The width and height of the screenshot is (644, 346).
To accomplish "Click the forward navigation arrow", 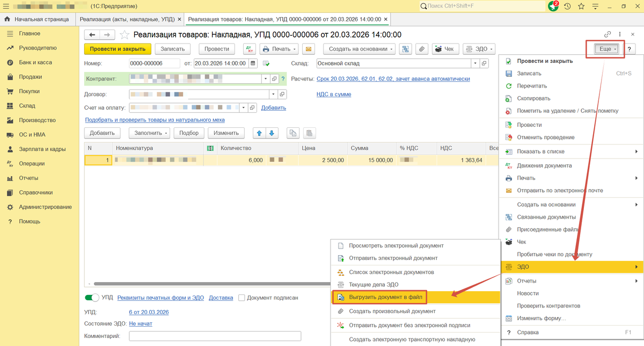I will coord(107,34).
